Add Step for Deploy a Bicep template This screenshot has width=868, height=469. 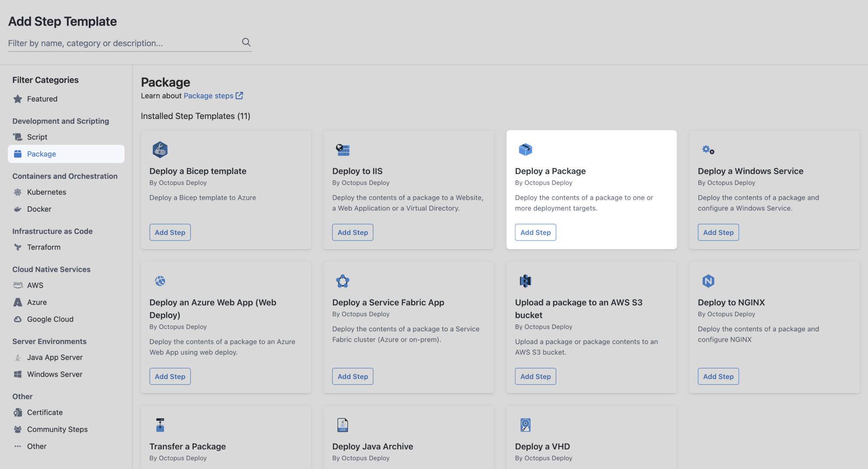click(x=170, y=232)
